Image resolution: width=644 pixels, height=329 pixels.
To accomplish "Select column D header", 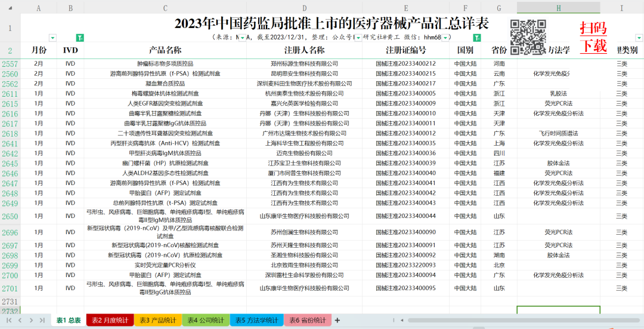I will 304,7.
